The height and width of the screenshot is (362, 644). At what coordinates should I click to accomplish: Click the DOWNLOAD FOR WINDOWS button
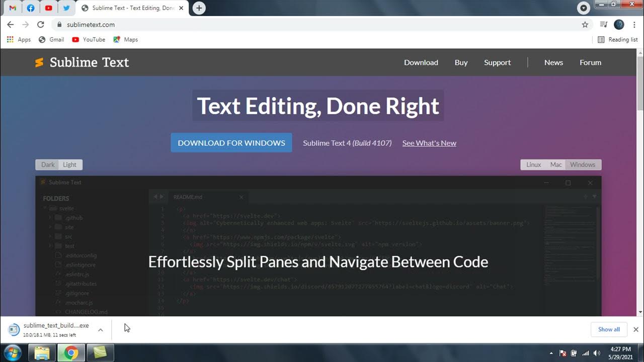coord(231,142)
